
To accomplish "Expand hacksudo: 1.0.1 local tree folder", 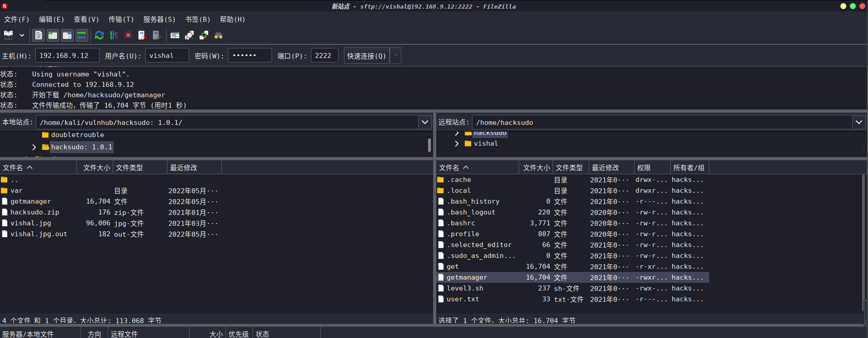I will click(34, 147).
